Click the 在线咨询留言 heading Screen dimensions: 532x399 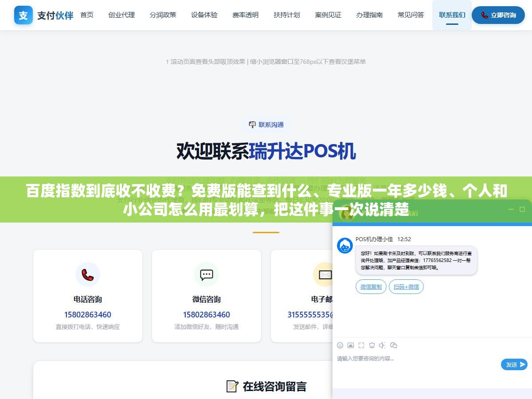266,386
